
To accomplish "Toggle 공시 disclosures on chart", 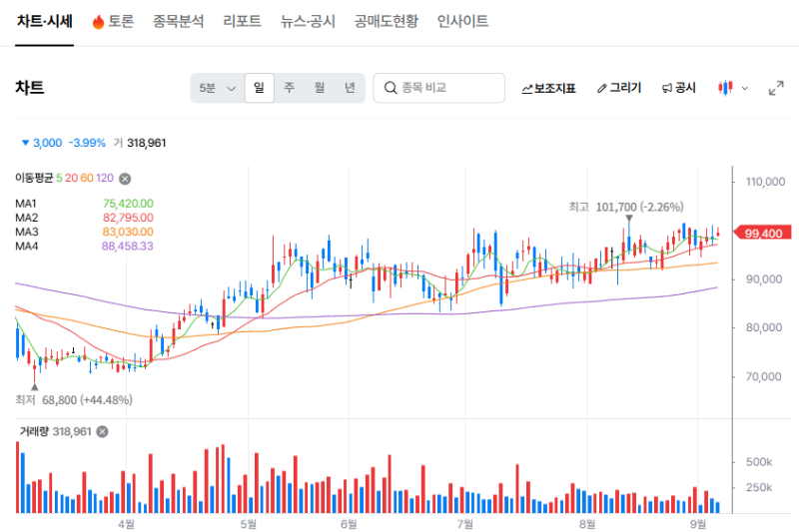I will point(679,88).
